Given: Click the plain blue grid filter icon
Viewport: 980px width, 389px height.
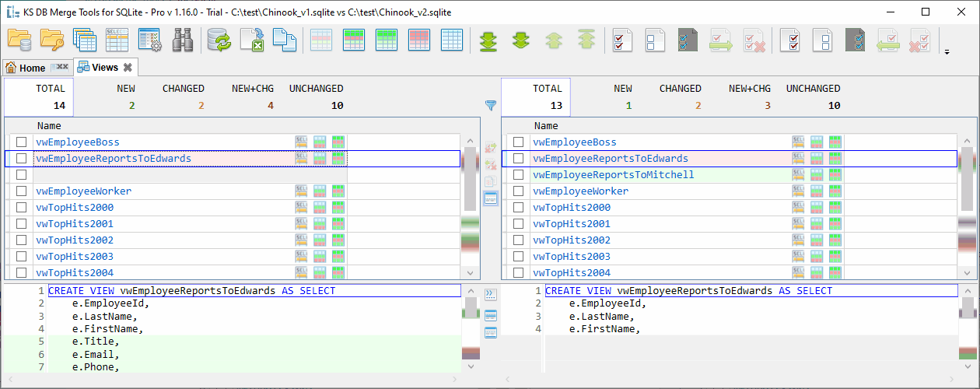Looking at the screenshot, I should [453, 40].
